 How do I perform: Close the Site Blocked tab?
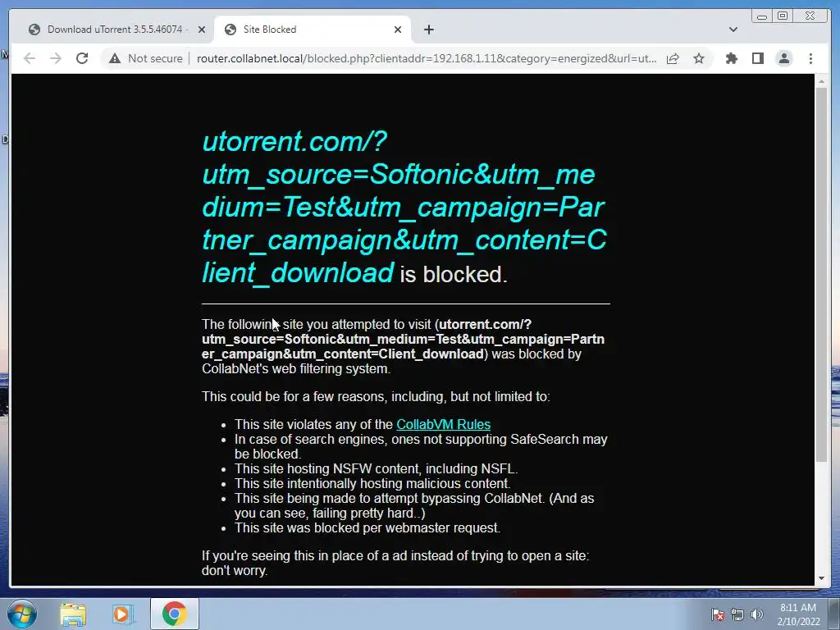tap(398, 30)
